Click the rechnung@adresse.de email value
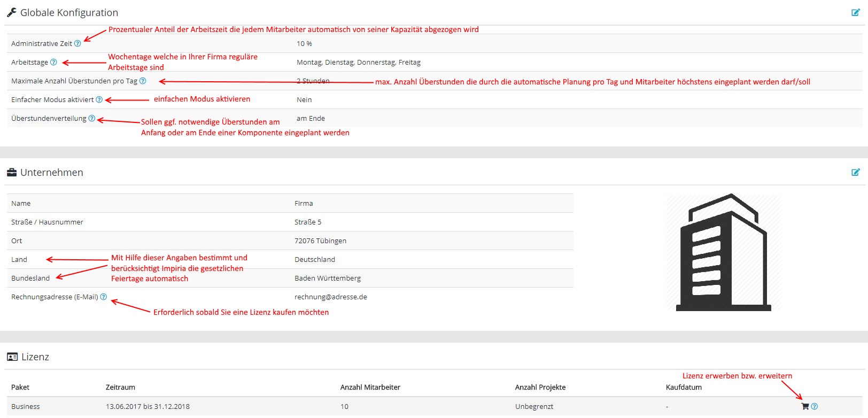 click(x=330, y=297)
